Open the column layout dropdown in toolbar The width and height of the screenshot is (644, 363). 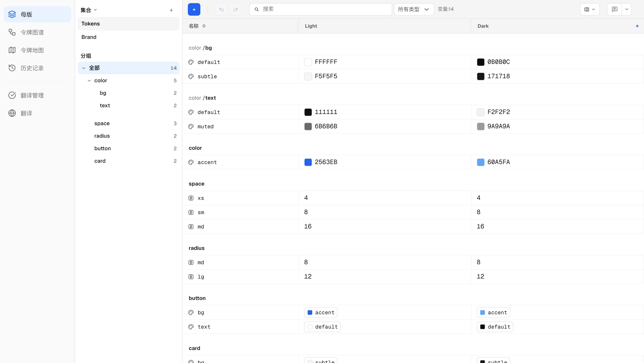[589, 9]
